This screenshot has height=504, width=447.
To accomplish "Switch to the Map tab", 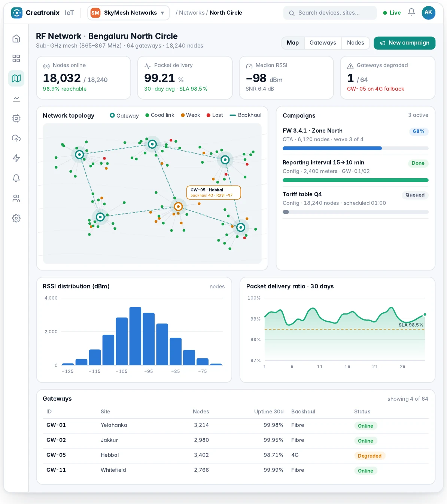I will [293, 43].
